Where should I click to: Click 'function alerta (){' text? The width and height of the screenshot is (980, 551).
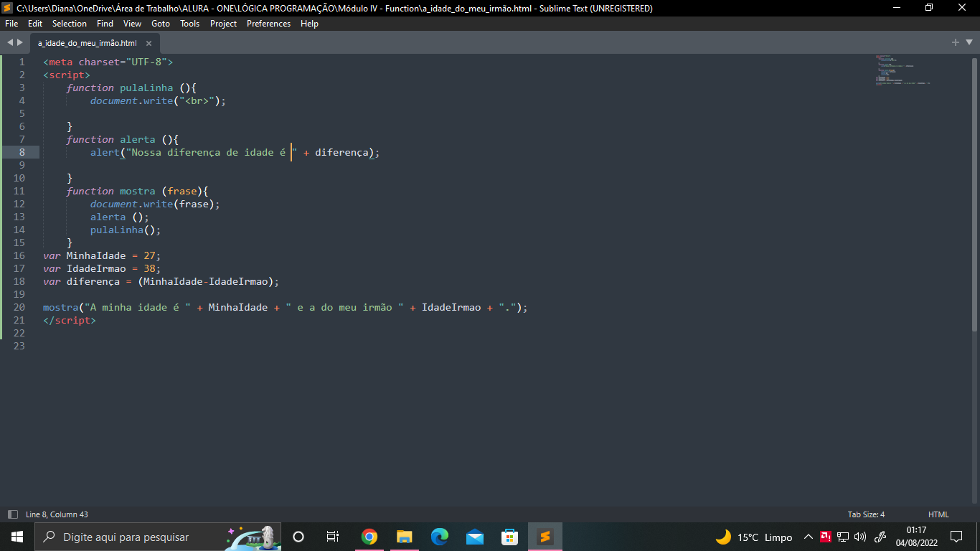pos(123,139)
